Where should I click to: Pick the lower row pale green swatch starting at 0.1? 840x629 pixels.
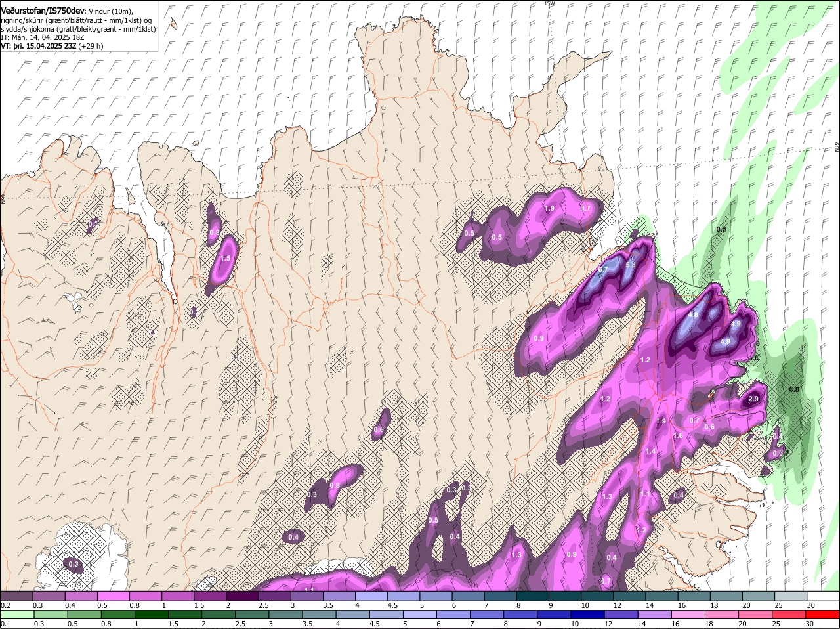pyautogui.click(x=17, y=615)
